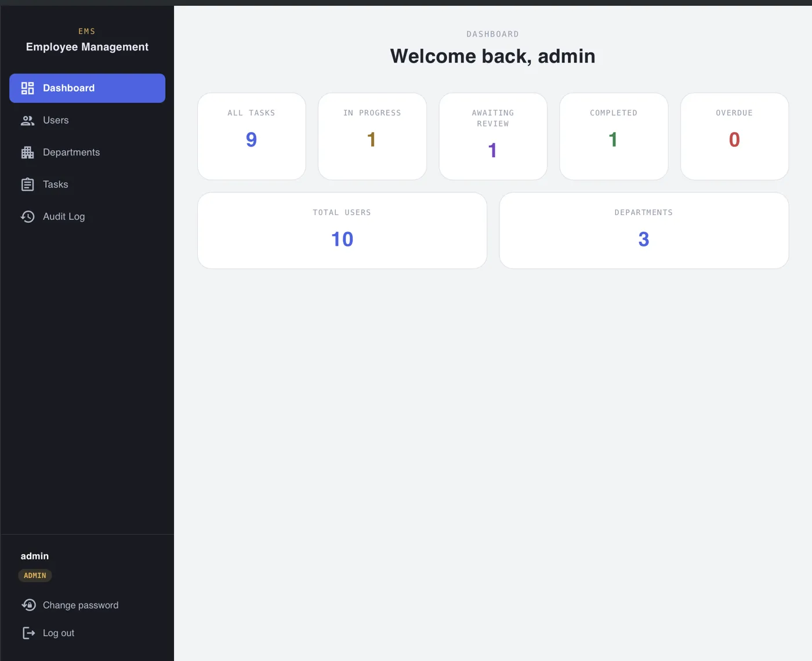The height and width of the screenshot is (661, 812).
Task: Click the Change password lock icon
Action: [x=28, y=605]
